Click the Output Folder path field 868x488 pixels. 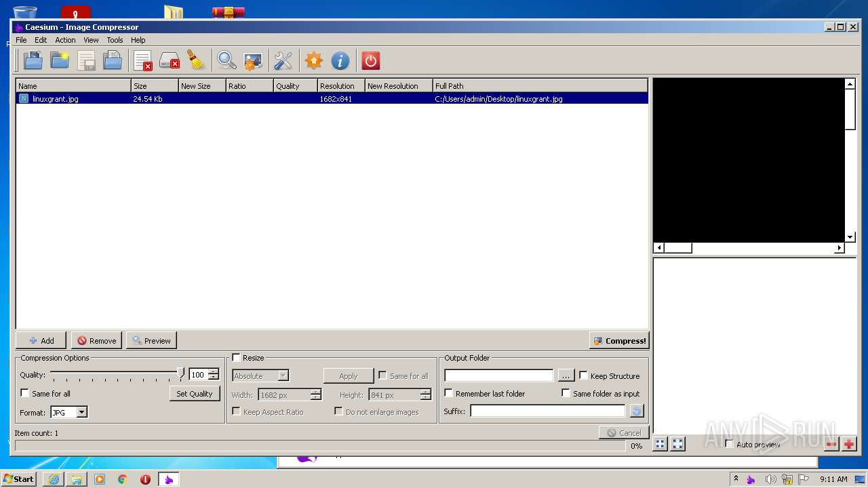pyautogui.click(x=498, y=375)
